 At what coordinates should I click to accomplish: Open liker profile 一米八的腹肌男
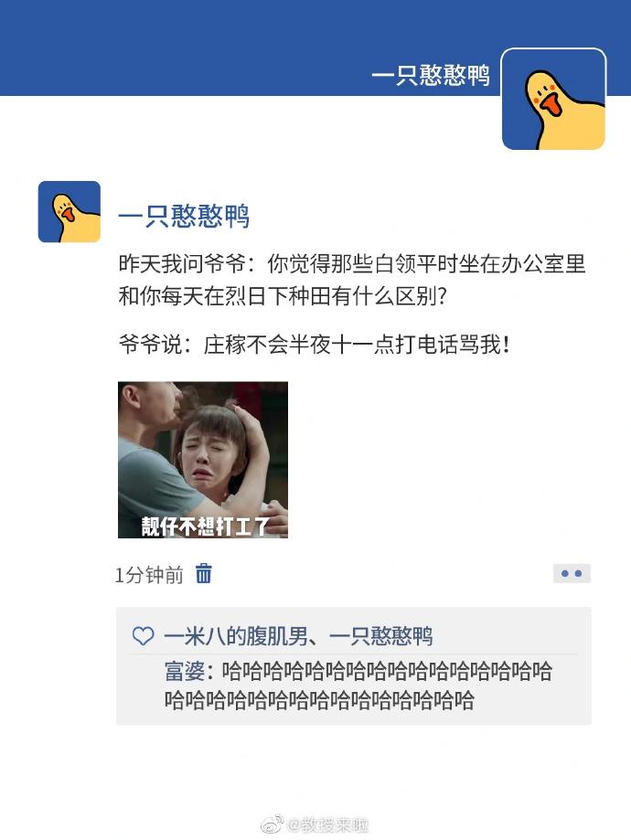(x=236, y=636)
